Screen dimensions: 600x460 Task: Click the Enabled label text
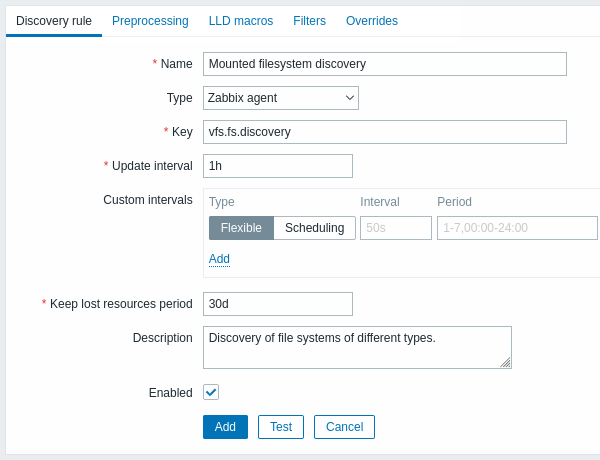[171, 393]
